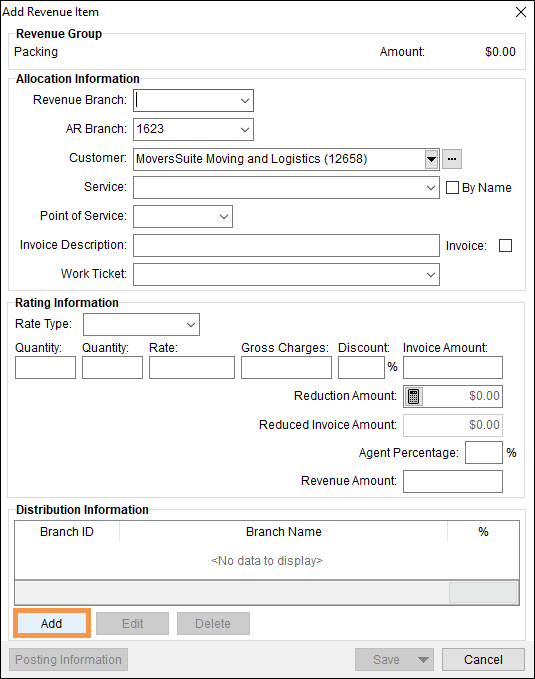Click the ellipsis button beside Customer

click(452, 159)
